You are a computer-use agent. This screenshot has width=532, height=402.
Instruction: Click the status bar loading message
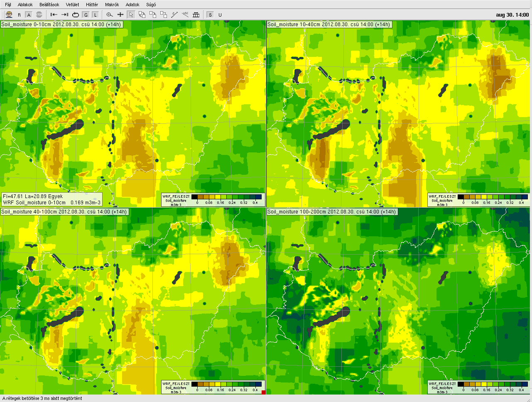coord(42,398)
